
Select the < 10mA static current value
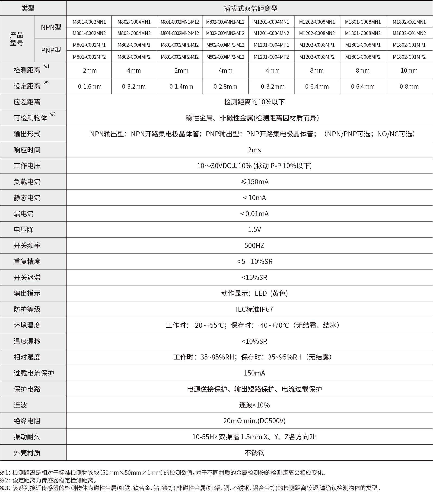(x=254, y=198)
